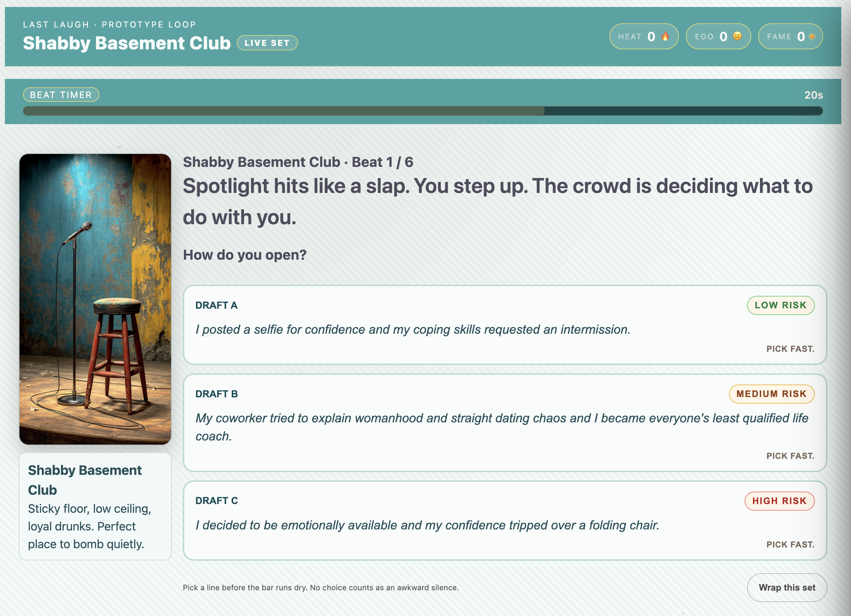The height and width of the screenshot is (616, 851).
Task: Click the LIVE SET badge
Action: click(x=267, y=43)
